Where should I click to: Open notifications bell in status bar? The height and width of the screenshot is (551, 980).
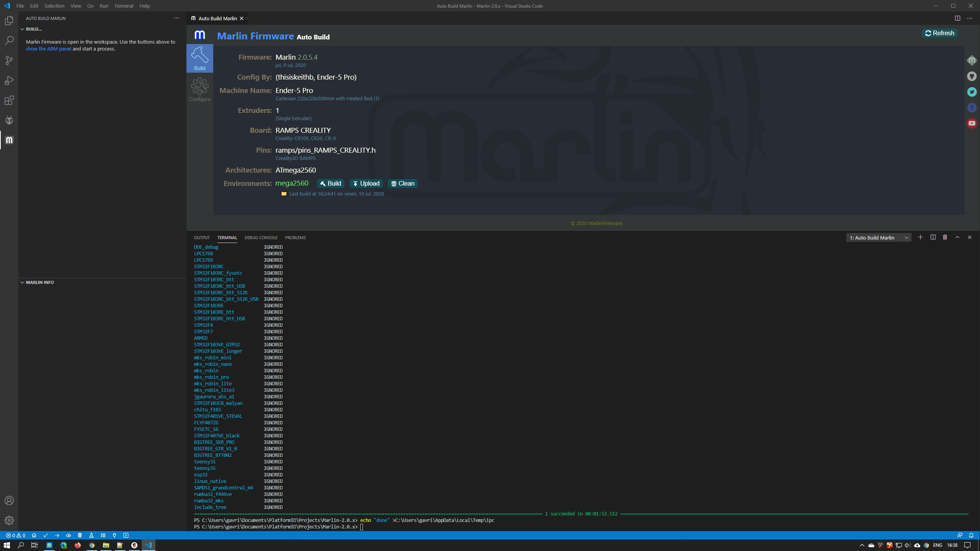coord(971,535)
